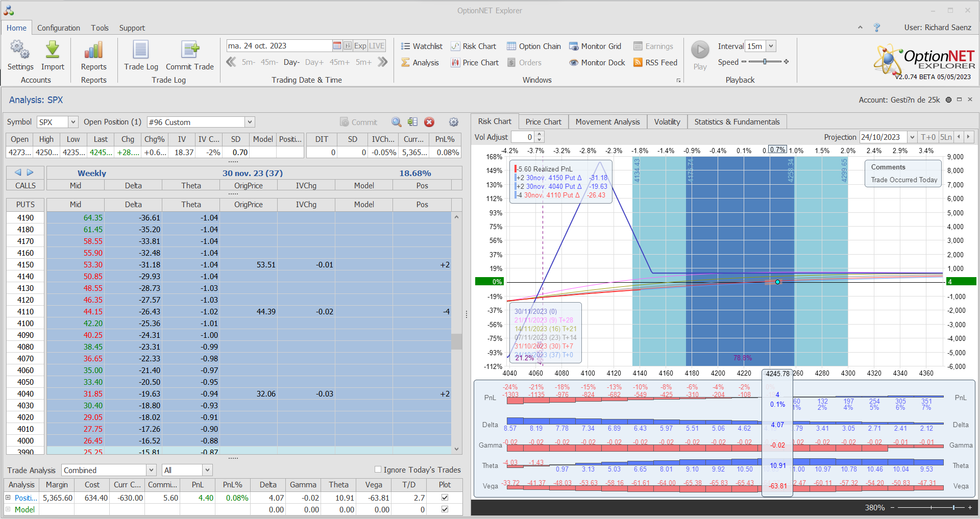This screenshot has width=980, height=519.
Task: Expand the Open Position #96 Custom dropdown
Action: 250,122
